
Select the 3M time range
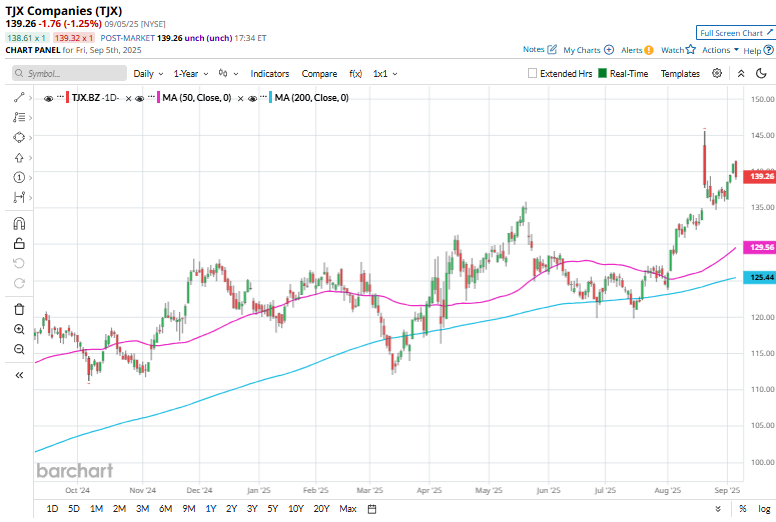click(x=143, y=509)
